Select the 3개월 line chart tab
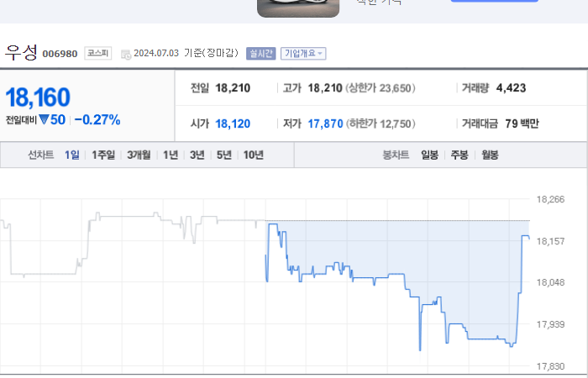Screen dimensions: 588x378 [x=139, y=155]
